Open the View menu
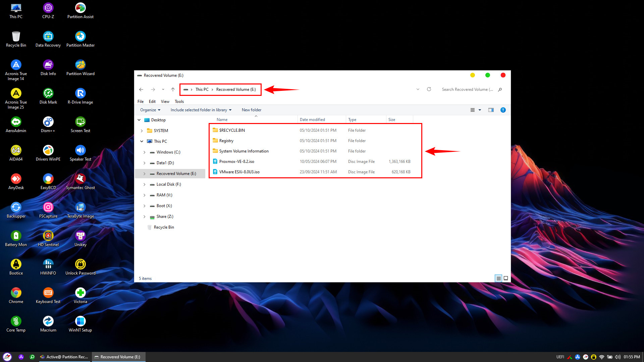This screenshot has width=644, height=362. tap(165, 102)
